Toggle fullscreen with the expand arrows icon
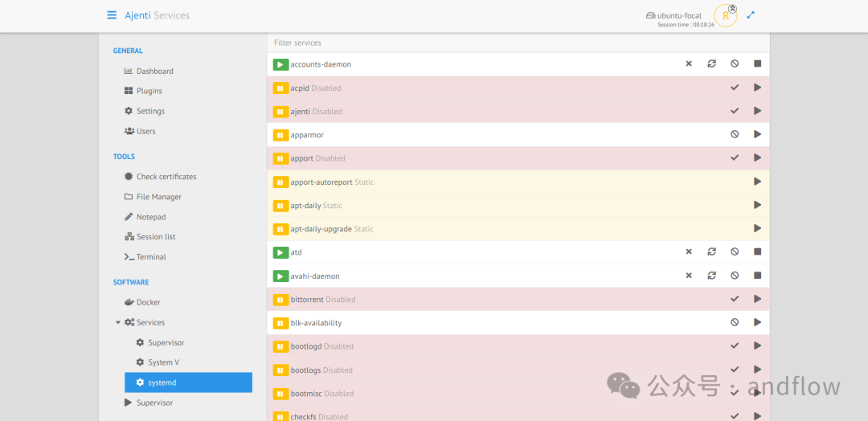This screenshot has width=868, height=421. click(751, 15)
